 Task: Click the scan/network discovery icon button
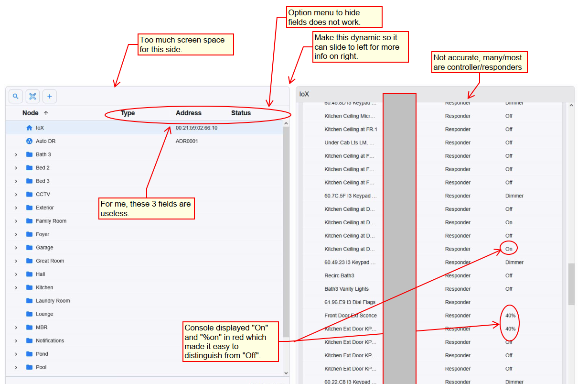point(32,96)
